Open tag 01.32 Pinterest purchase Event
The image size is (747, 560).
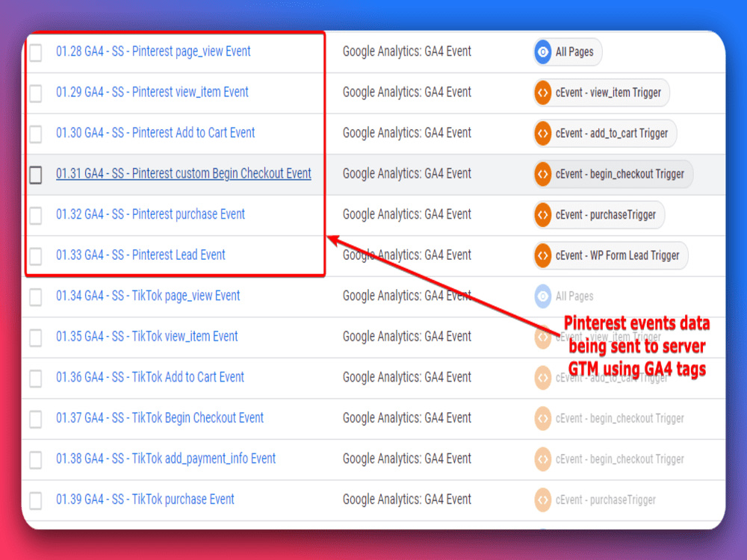pos(151,214)
